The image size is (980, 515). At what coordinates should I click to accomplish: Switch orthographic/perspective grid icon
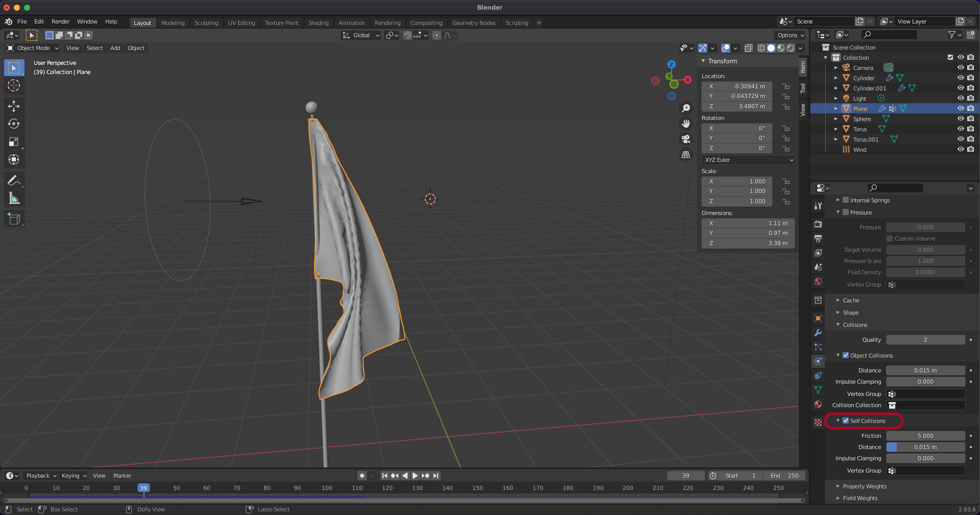[686, 154]
